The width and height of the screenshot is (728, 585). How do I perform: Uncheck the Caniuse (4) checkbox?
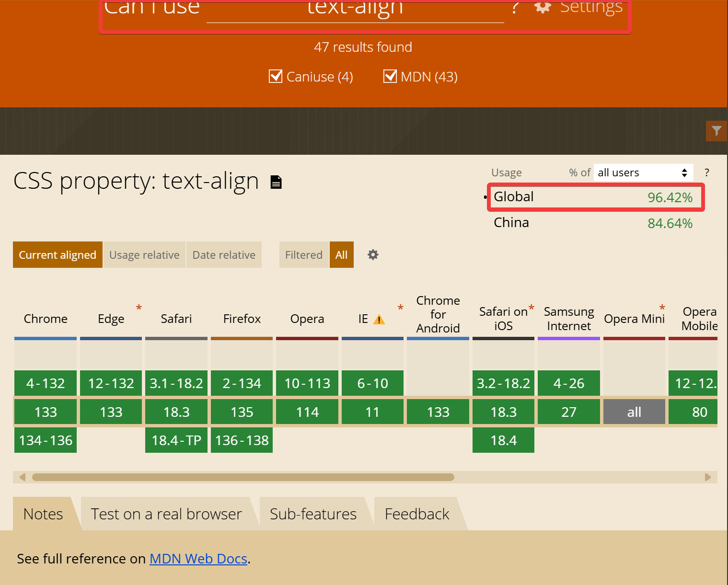coord(276,76)
